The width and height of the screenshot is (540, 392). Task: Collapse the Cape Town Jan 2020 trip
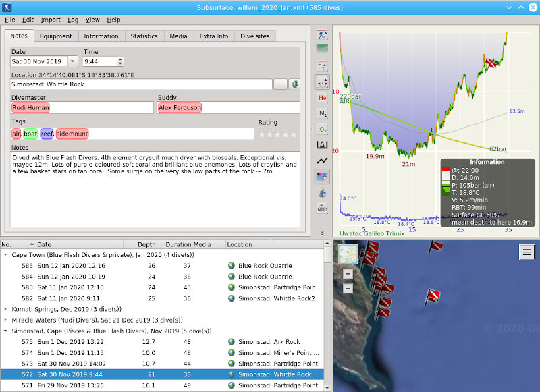[6, 255]
